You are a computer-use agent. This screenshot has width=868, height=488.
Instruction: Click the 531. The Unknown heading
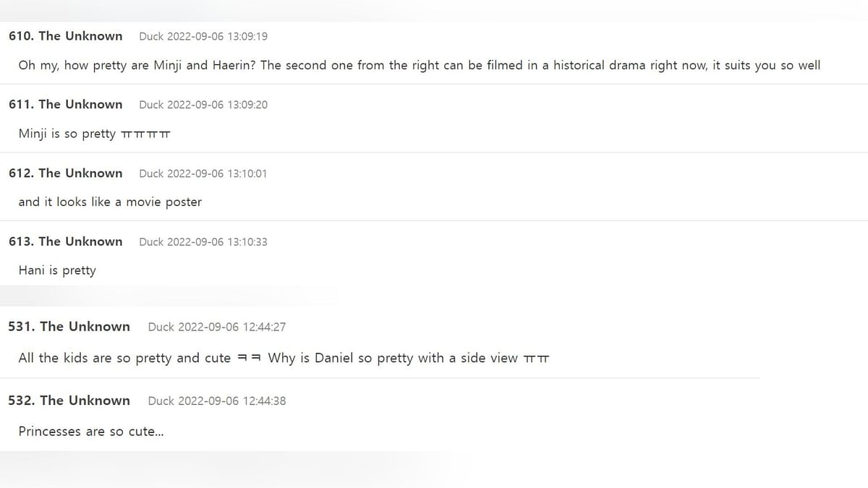click(x=69, y=326)
